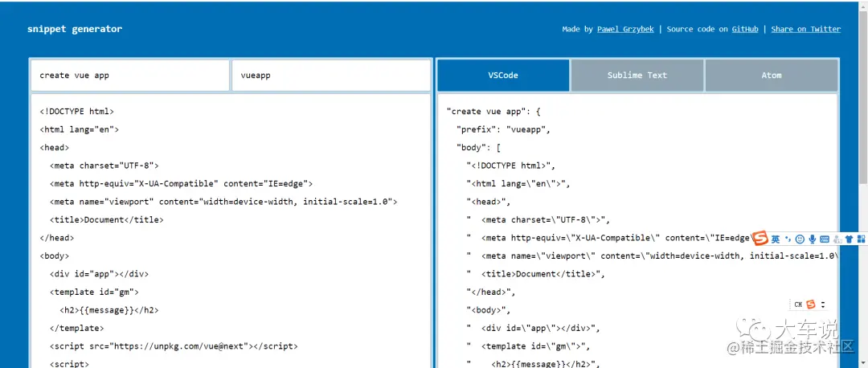Click the Sogou icon in the language bar
The width and height of the screenshot is (868, 368).
click(x=811, y=305)
